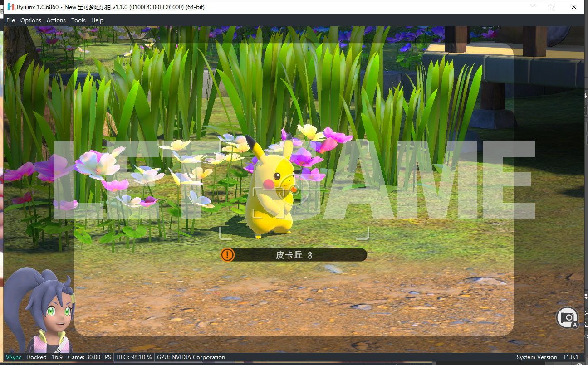Switch the 16:9 aspect ratio setting
The image size is (588, 365).
point(57,357)
